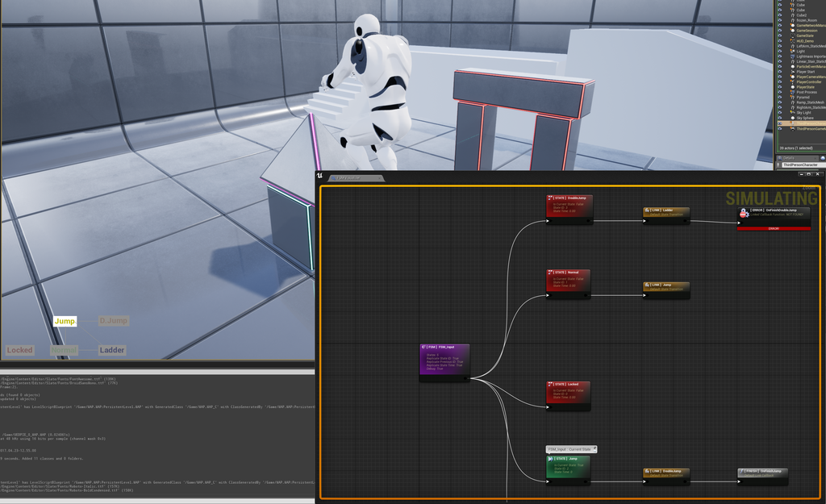Click the Ladder state label in HUD
This screenshot has height=504, width=826.
pos(112,350)
